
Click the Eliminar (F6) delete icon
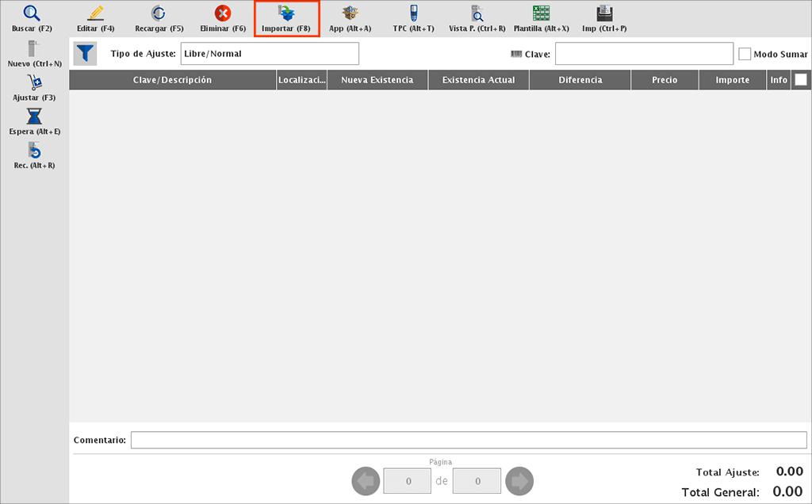pyautogui.click(x=223, y=13)
